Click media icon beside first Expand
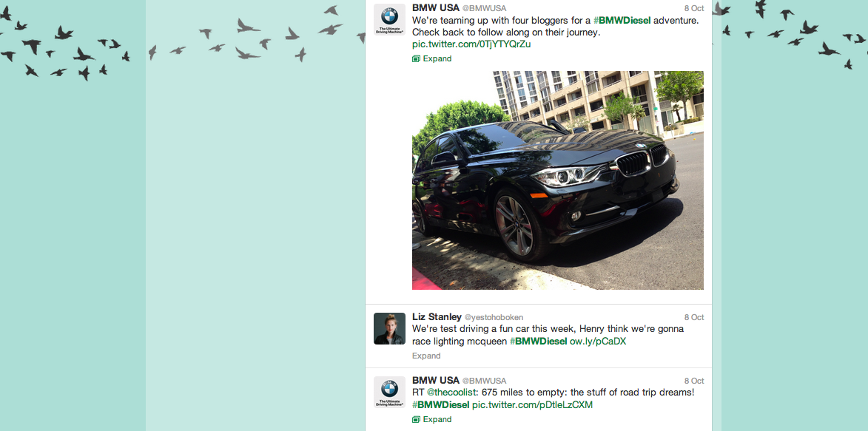The height and width of the screenshot is (431, 868). (417, 58)
